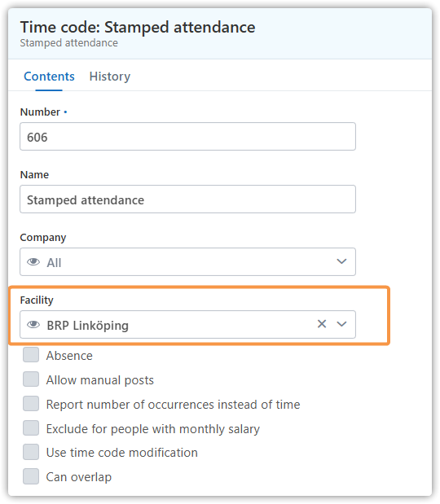
Task: Expand the Facility dropdown chevron
Action: 341,324
